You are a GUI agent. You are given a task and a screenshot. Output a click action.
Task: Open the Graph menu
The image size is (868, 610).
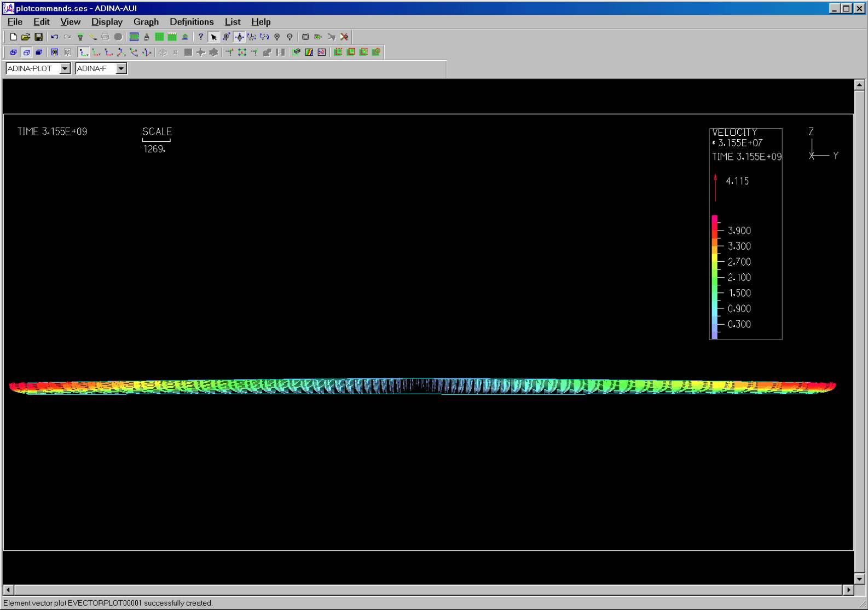tap(146, 22)
